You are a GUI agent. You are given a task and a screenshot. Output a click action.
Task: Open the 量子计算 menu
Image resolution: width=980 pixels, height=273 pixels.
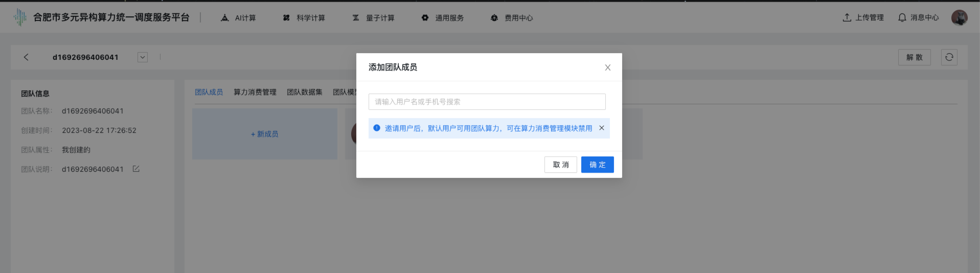click(374, 18)
